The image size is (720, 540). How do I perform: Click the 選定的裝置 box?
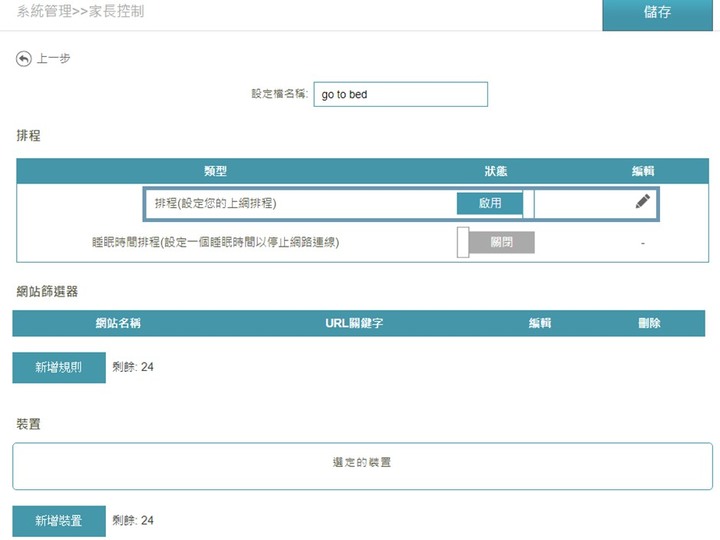pos(362,466)
